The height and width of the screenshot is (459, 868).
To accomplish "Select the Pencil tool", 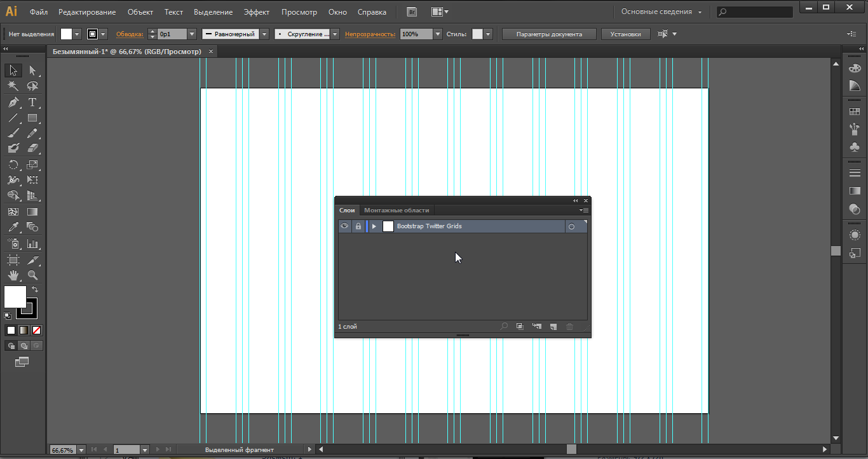I will pos(32,133).
